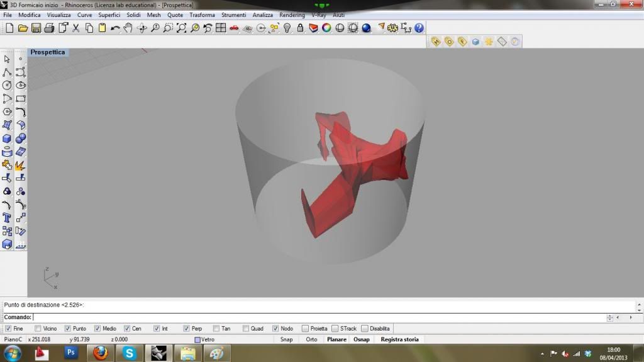Enable the Quad osnap checkbox
644x362 pixels.
246,328
